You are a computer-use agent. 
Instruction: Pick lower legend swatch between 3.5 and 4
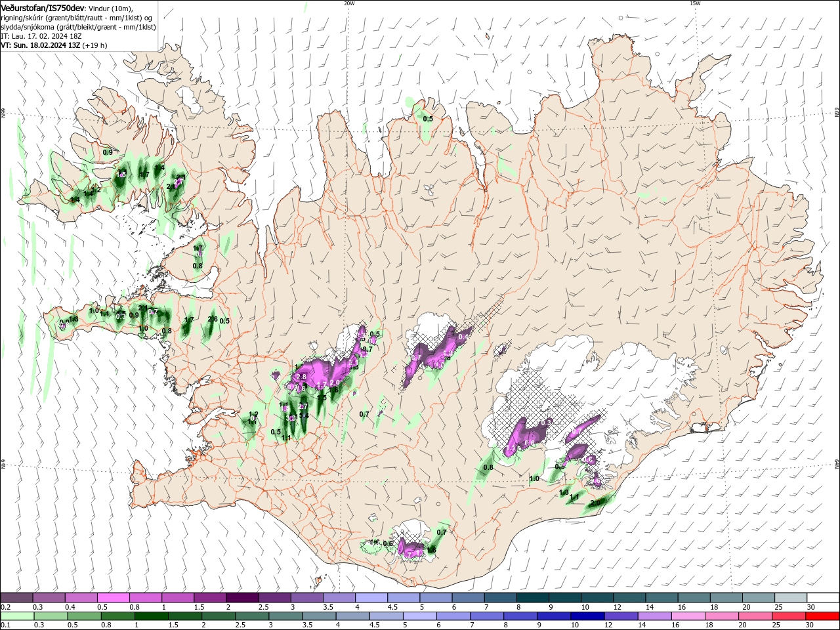point(318,616)
